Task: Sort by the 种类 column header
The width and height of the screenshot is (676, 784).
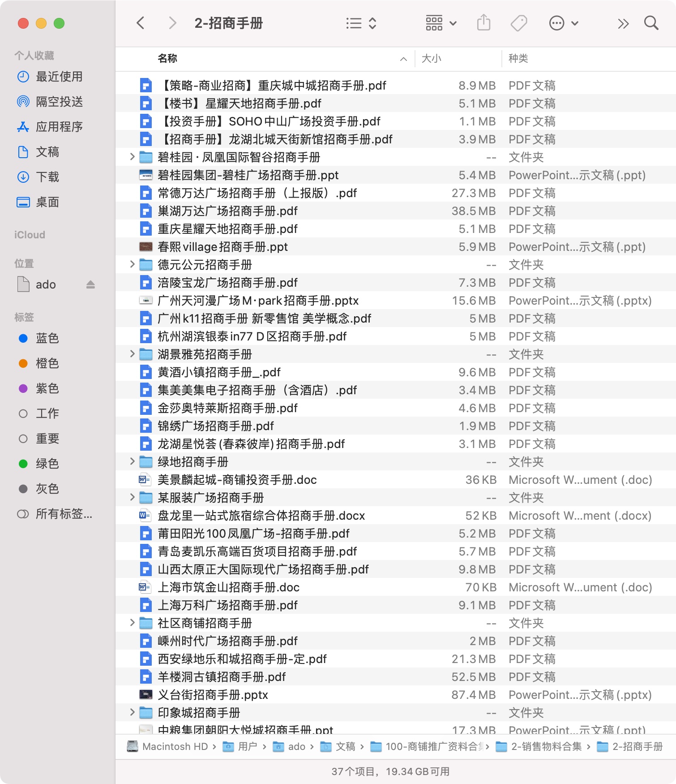Action: [518, 58]
